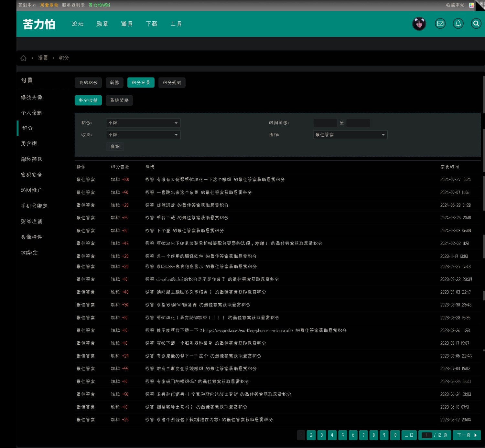This screenshot has height=448, width=485.
Task: Open the 苦力怕Wiki top bar link
Action: [99, 5]
